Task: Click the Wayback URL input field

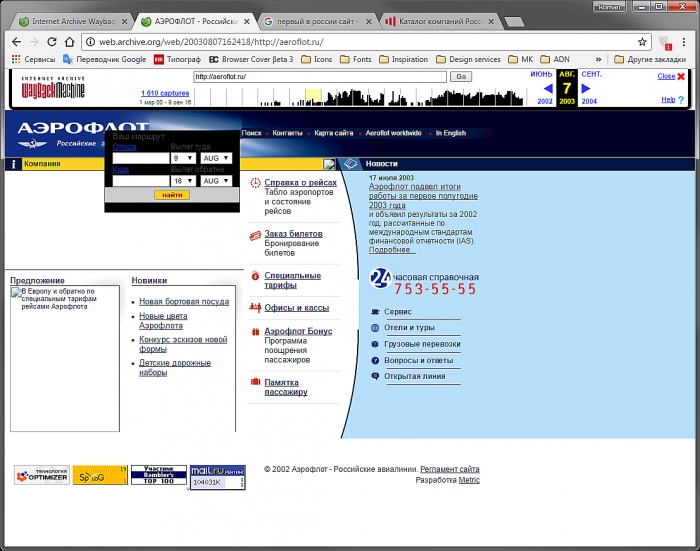Action: pos(320,77)
